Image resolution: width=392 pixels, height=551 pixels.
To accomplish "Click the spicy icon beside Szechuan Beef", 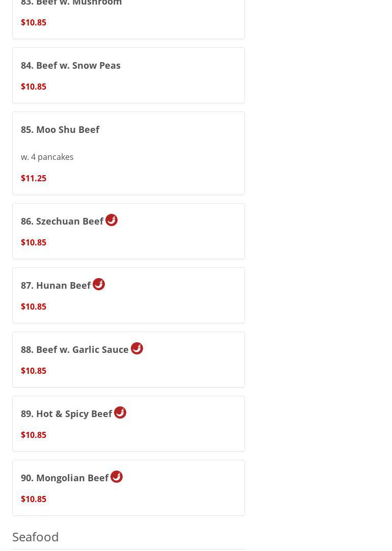I will pos(111,220).
